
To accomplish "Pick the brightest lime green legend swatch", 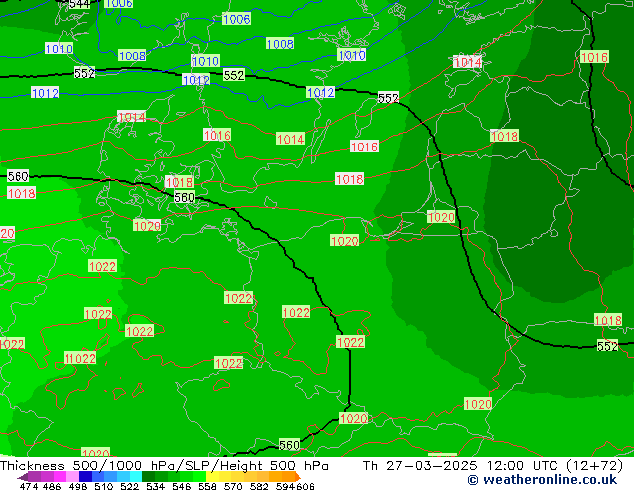I will pyautogui.click(x=199, y=477).
